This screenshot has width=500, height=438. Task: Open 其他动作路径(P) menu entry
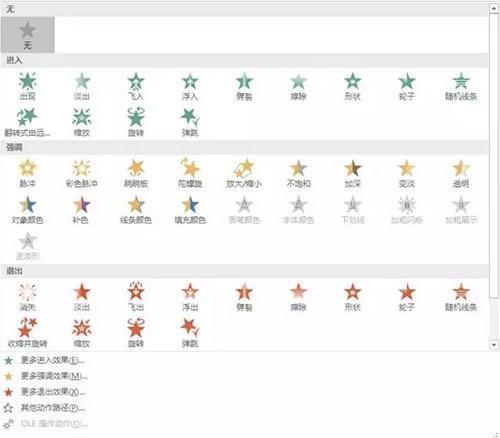(x=44, y=408)
